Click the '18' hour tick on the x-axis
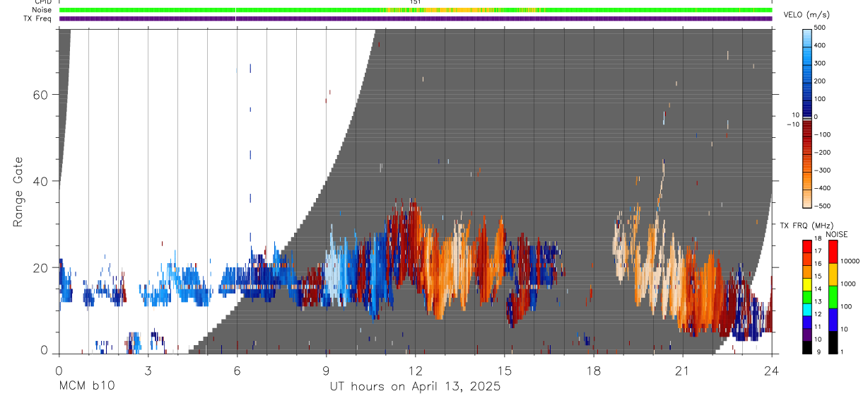The height and width of the screenshot is (401, 868). point(594,370)
